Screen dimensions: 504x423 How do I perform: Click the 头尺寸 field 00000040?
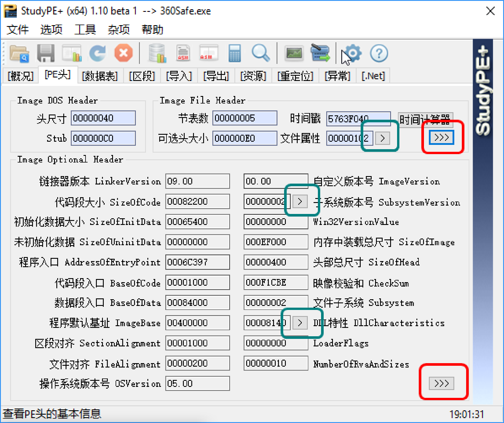click(103, 118)
